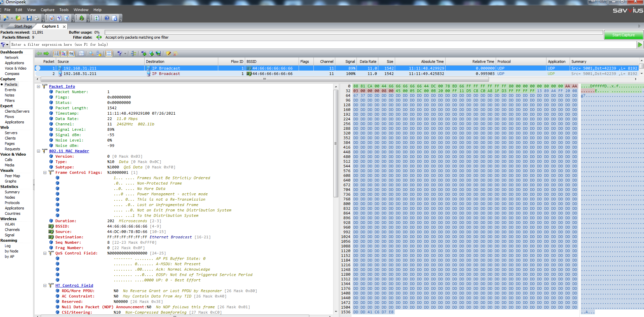Collapse the Packet Info tree node
The image size is (644, 317).
tap(38, 86)
